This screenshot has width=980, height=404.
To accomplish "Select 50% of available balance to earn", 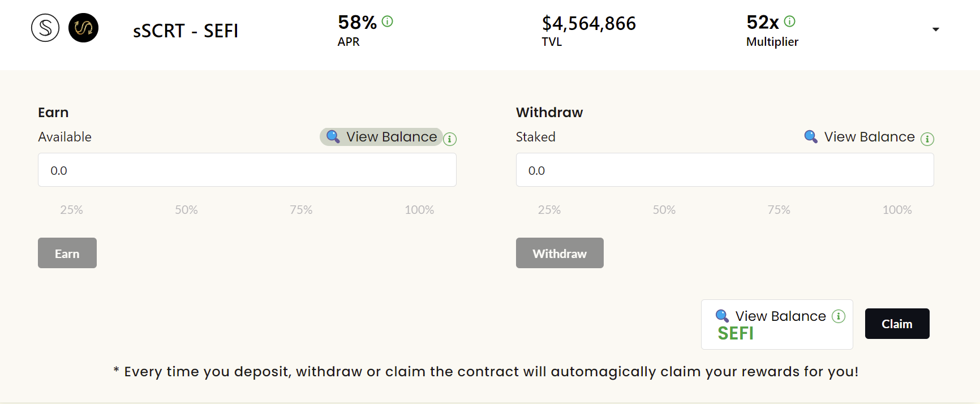I will 186,210.
